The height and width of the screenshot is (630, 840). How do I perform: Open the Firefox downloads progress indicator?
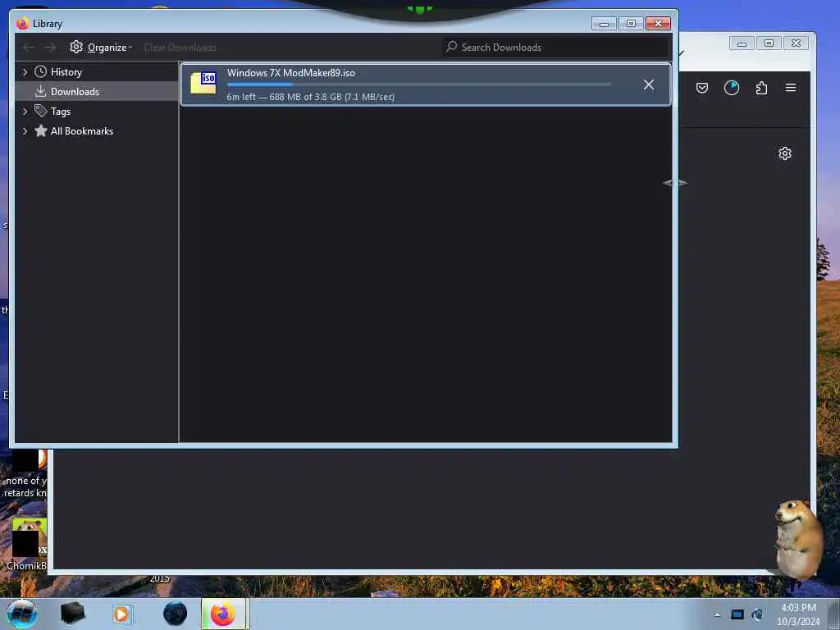pos(731,88)
